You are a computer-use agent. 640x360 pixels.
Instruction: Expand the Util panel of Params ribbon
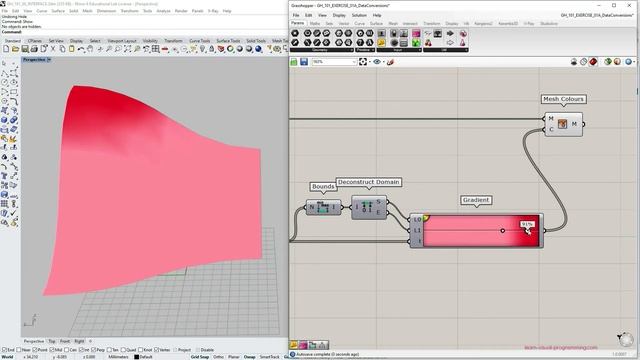click(466, 50)
